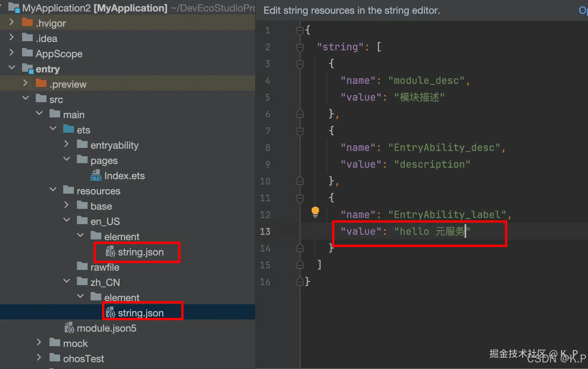Select string.json under zh_CN element

141,313
